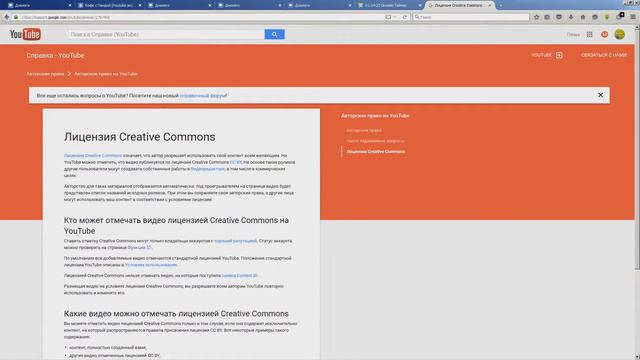Click the bookmarks list icon beside the star
This screenshot has width=640, height=360.
tap(547, 17)
